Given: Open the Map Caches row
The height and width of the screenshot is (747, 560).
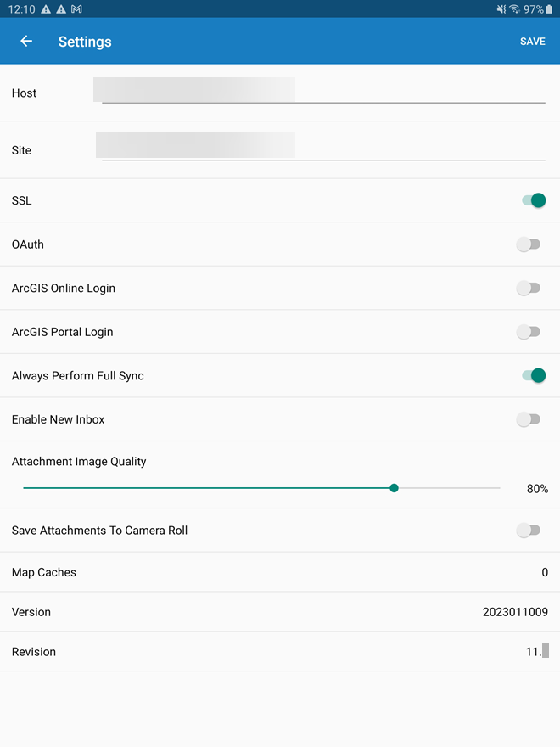Looking at the screenshot, I should (x=280, y=572).
